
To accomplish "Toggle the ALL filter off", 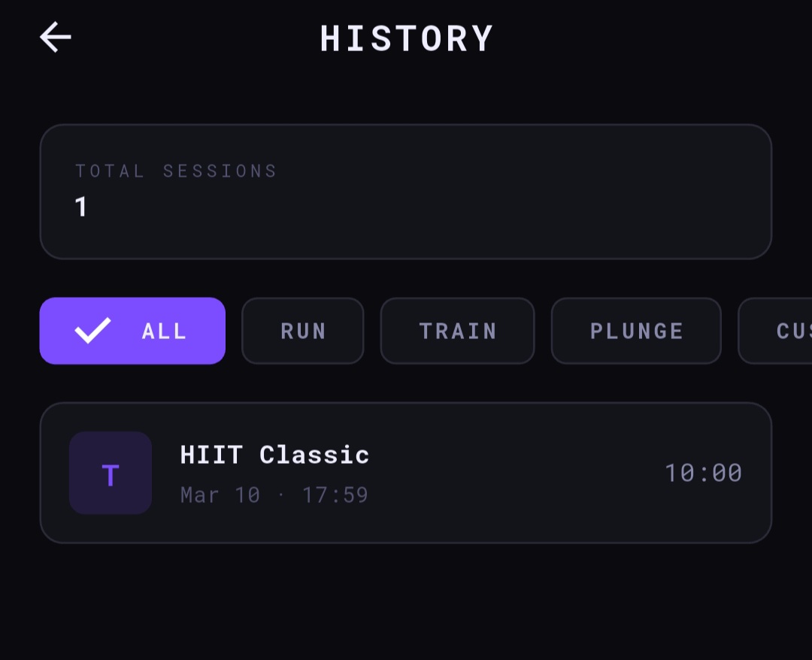I will 132,331.
